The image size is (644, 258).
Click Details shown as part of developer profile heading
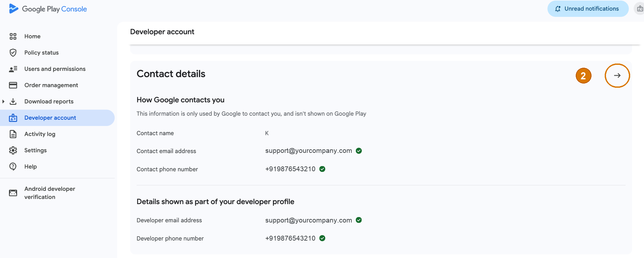(215, 202)
